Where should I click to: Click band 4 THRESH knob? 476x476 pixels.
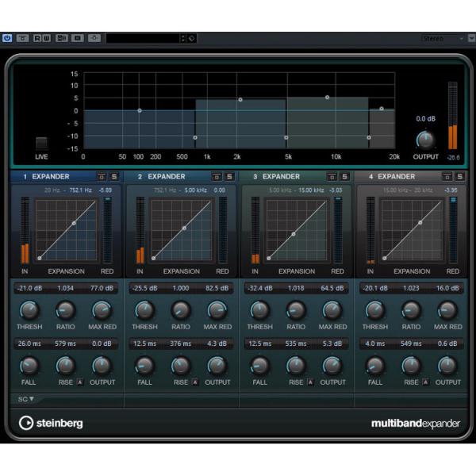(x=375, y=310)
